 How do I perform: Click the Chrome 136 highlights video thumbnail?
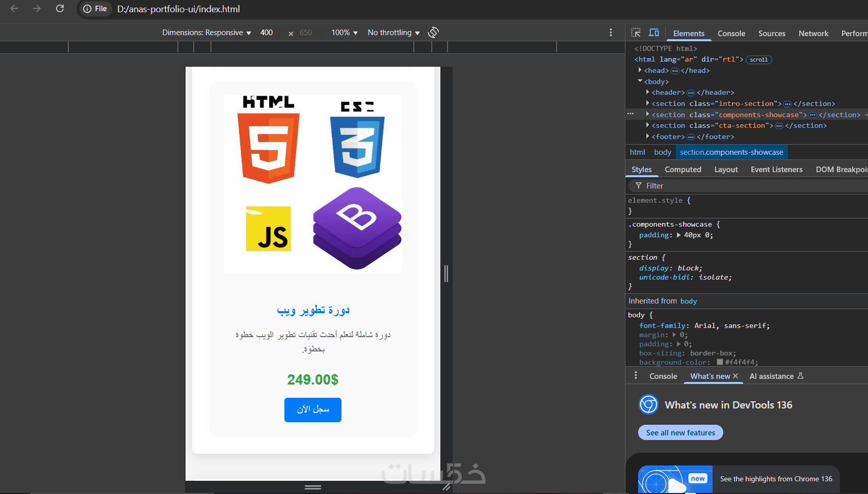point(675,479)
